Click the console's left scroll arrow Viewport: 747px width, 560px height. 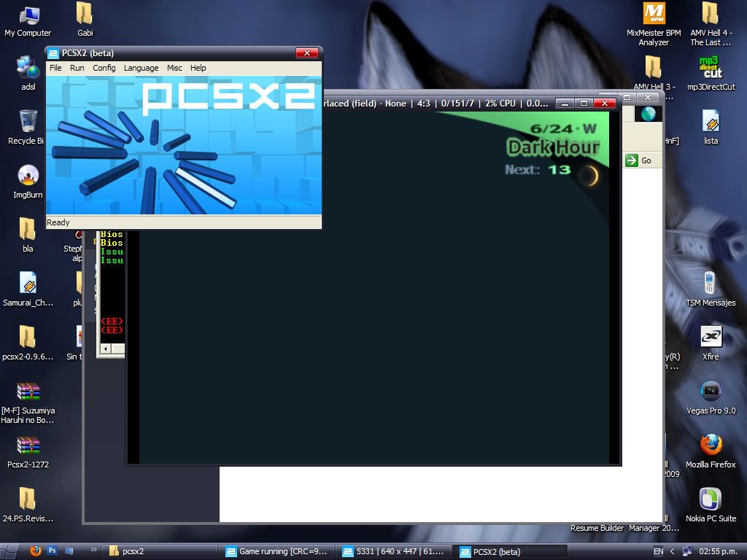[x=105, y=349]
